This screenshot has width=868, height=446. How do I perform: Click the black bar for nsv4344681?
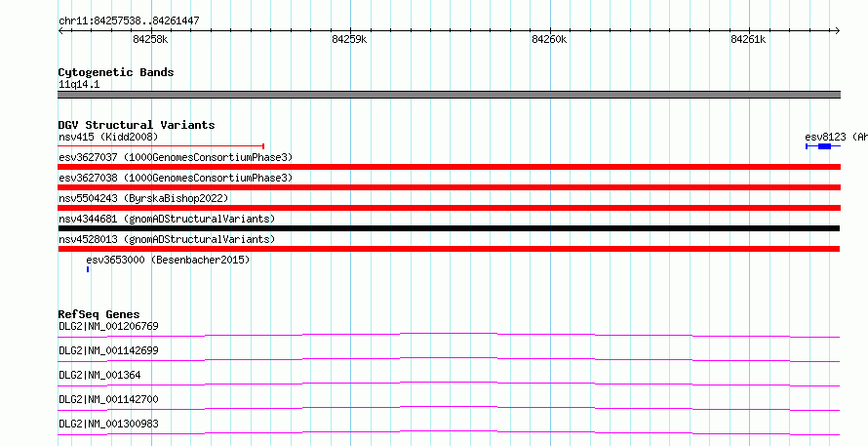coord(449,228)
